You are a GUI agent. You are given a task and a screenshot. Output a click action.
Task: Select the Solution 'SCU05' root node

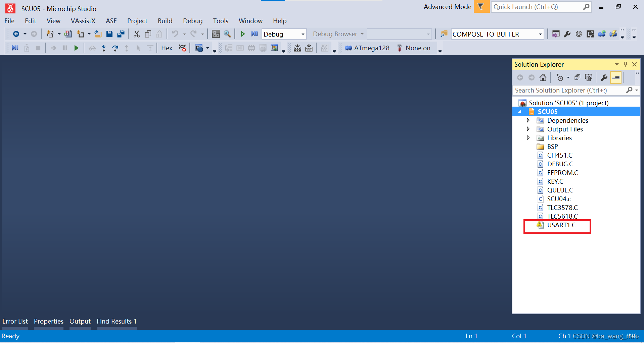568,103
